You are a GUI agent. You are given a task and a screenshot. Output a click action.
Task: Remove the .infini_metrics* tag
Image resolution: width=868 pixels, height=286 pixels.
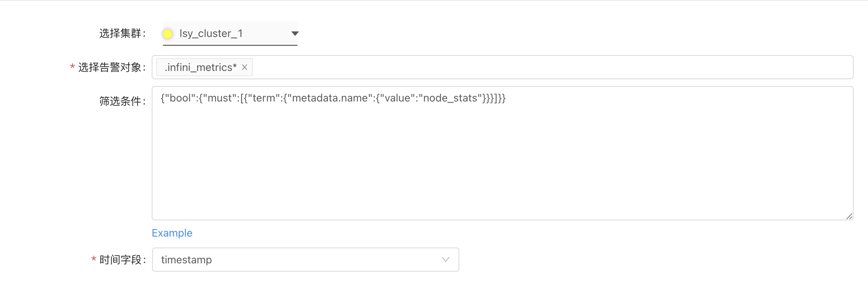[245, 67]
